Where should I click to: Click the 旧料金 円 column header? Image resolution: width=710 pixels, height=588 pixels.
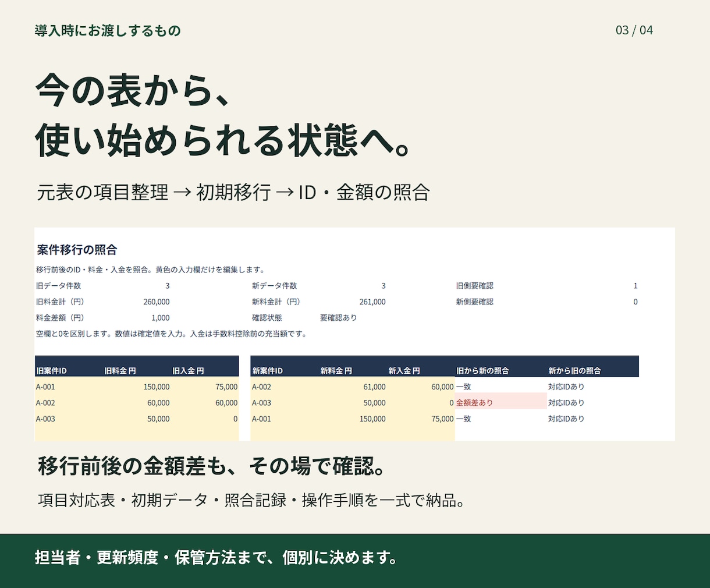coord(120,371)
